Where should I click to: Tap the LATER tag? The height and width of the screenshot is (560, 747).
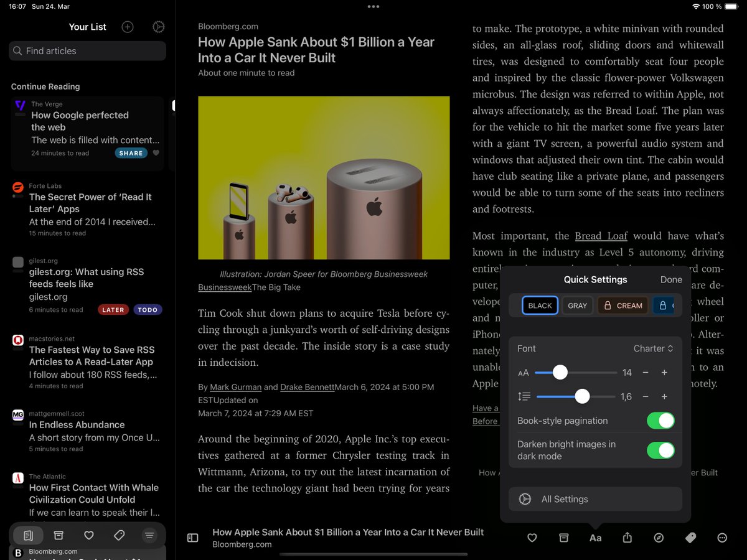[113, 309]
